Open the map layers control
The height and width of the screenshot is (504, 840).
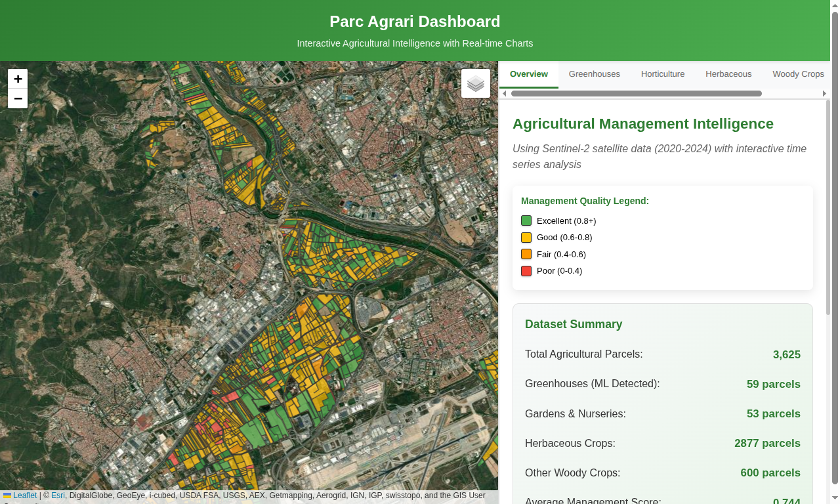pyautogui.click(x=475, y=83)
